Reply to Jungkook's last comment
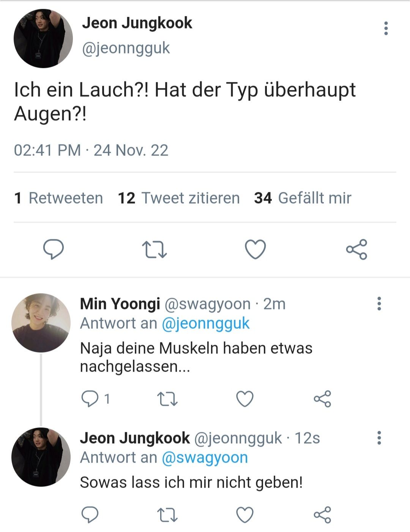The image size is (410, 532). click(x=90, y=515)
